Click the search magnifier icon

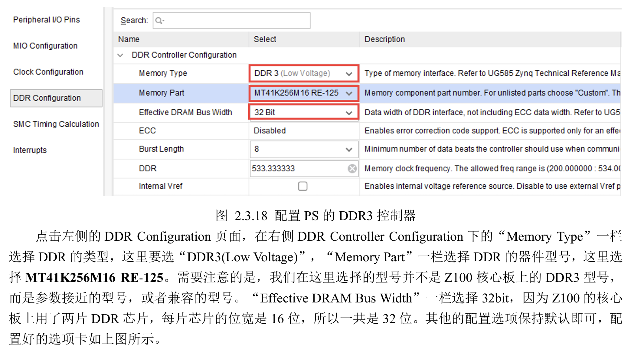coord(159,21)
